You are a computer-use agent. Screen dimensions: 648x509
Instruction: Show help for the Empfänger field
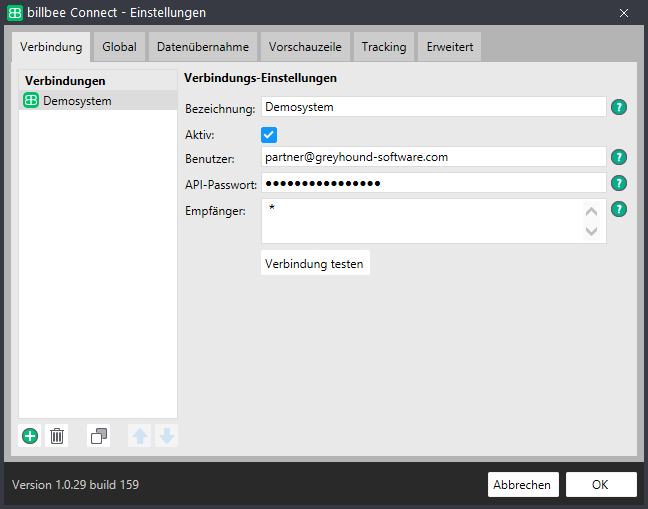pyautogui.click(x=619, y=209)
